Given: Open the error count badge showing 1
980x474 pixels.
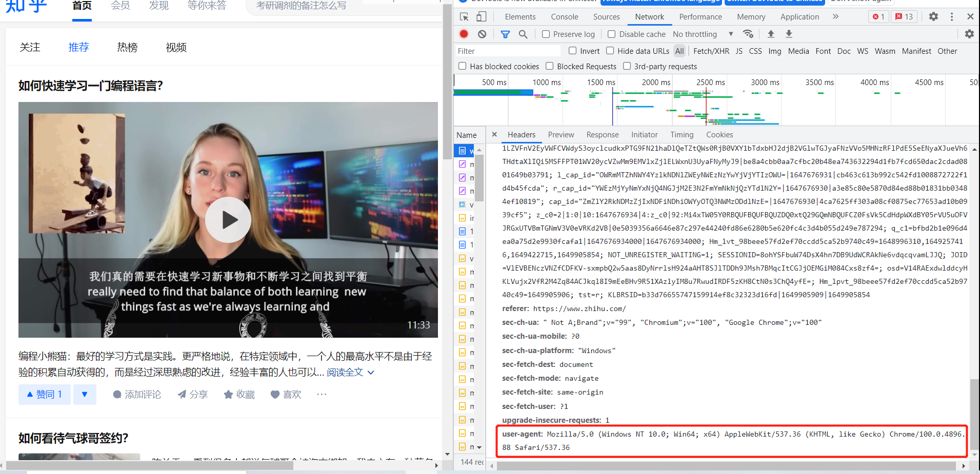Looking at the screenshot, I should [x=879, y=16].
